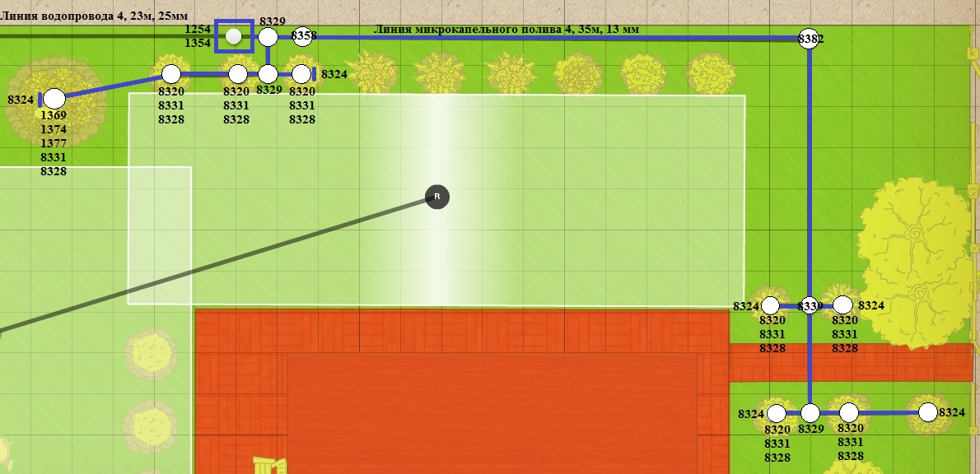Image resolution: width=980 pixels, height=474 pixels.
Task: Click node 8358 on the top pipe
Action: coord(302,36)
